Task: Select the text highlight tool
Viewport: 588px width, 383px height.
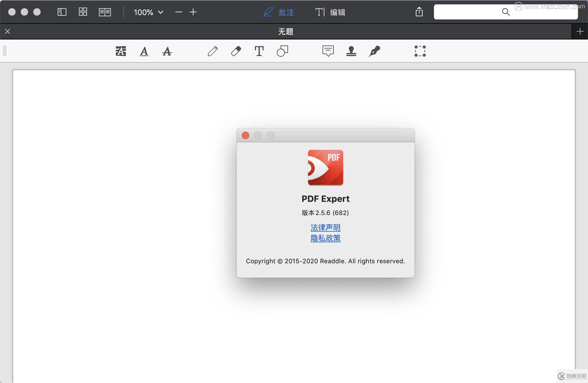Action: point(121,51)
